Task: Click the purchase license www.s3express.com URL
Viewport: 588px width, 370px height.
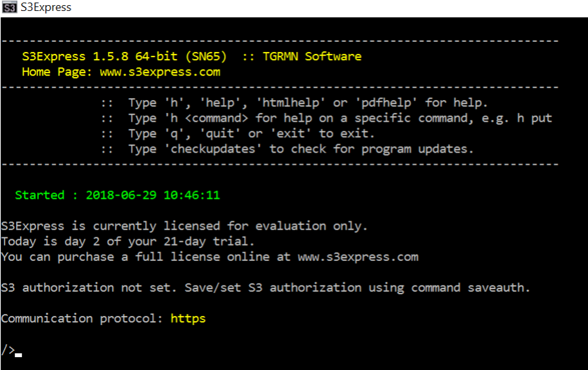Action: [x=358, y=257]
